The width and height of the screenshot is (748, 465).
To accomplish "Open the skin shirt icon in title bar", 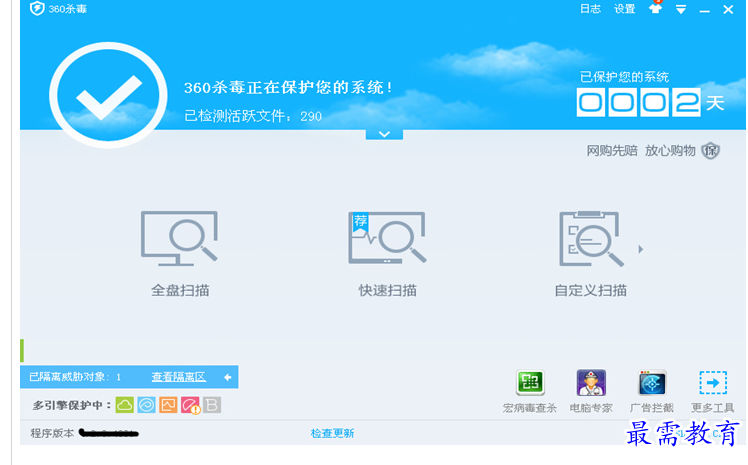I will [655, 8].
